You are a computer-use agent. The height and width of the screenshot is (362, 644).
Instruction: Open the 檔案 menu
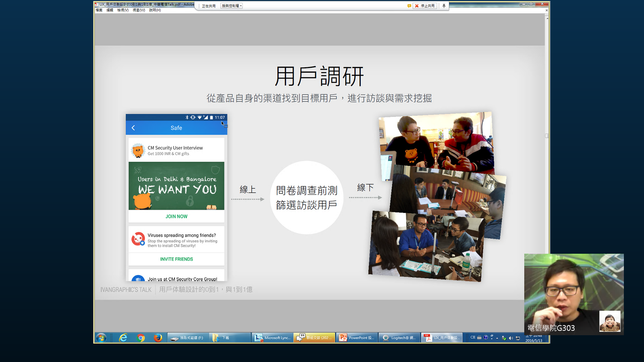pyautogui.click(x=99, y=10)
